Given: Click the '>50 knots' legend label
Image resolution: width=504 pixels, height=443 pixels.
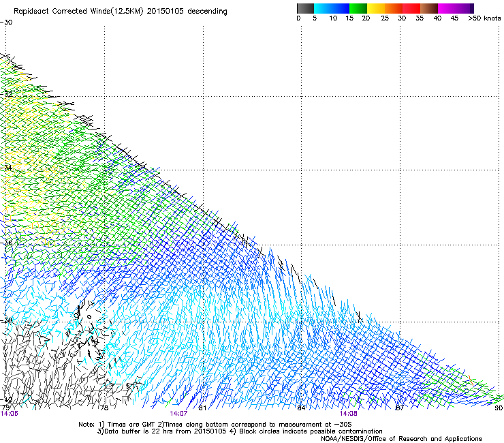Looking at the screenshot, I should (484, 18).
